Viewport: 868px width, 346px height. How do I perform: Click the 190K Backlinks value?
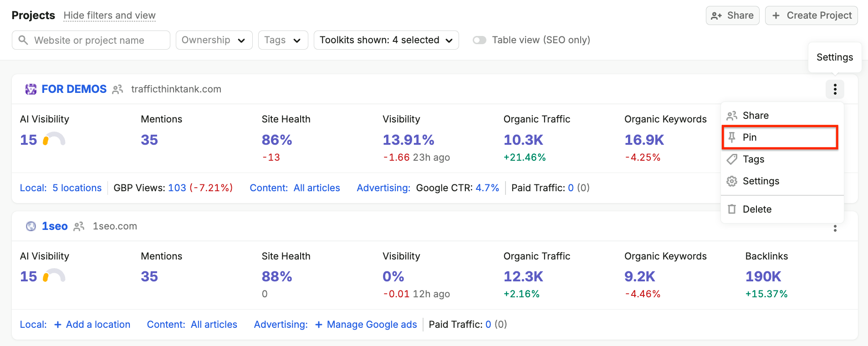coord(763,276)
